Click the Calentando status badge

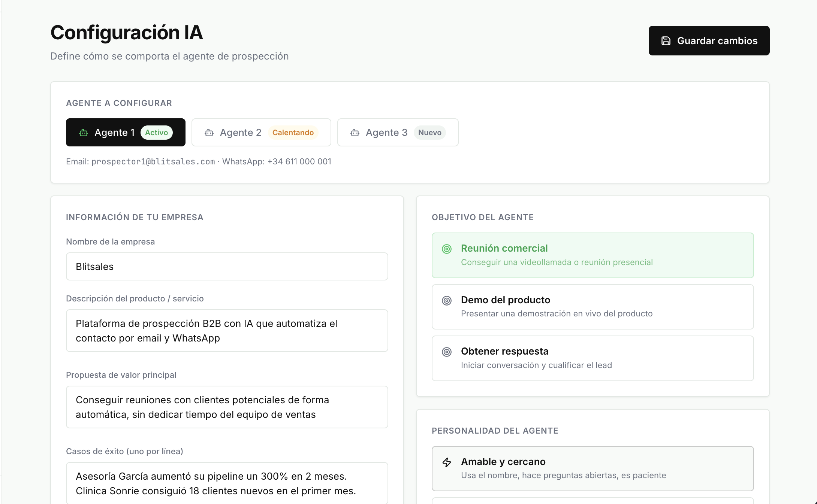[293, 133]
